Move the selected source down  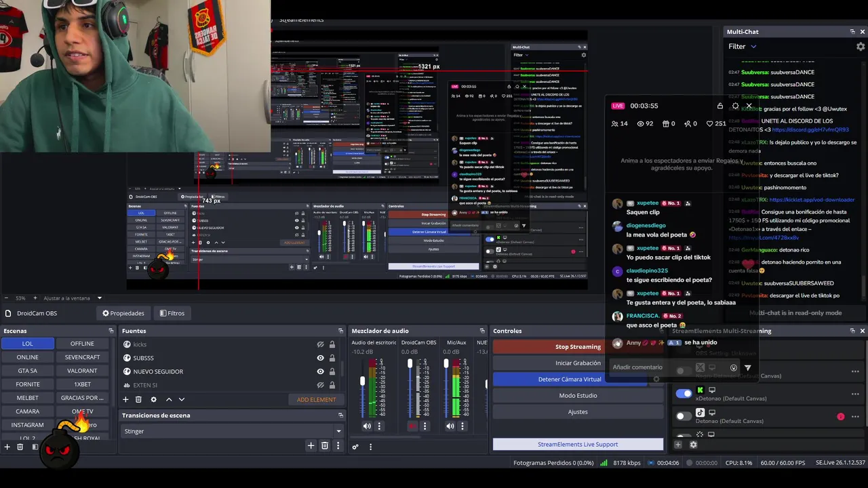click(x=182, y=399)
